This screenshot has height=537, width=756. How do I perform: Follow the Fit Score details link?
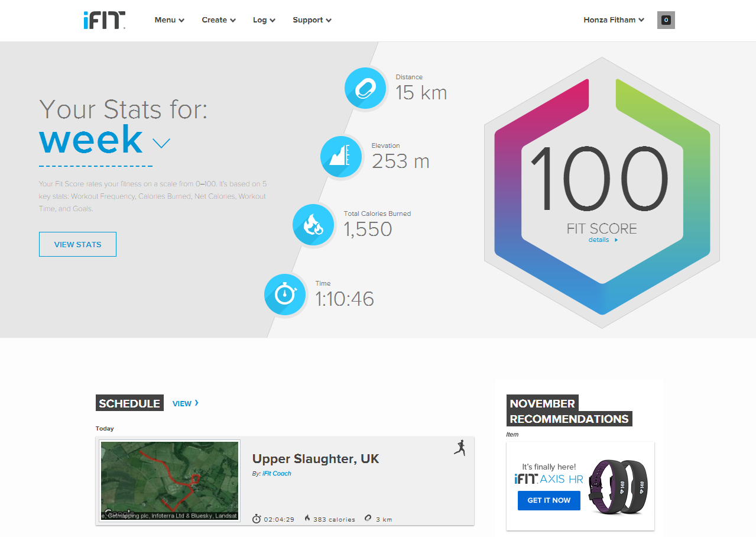[x=603, y=240]
